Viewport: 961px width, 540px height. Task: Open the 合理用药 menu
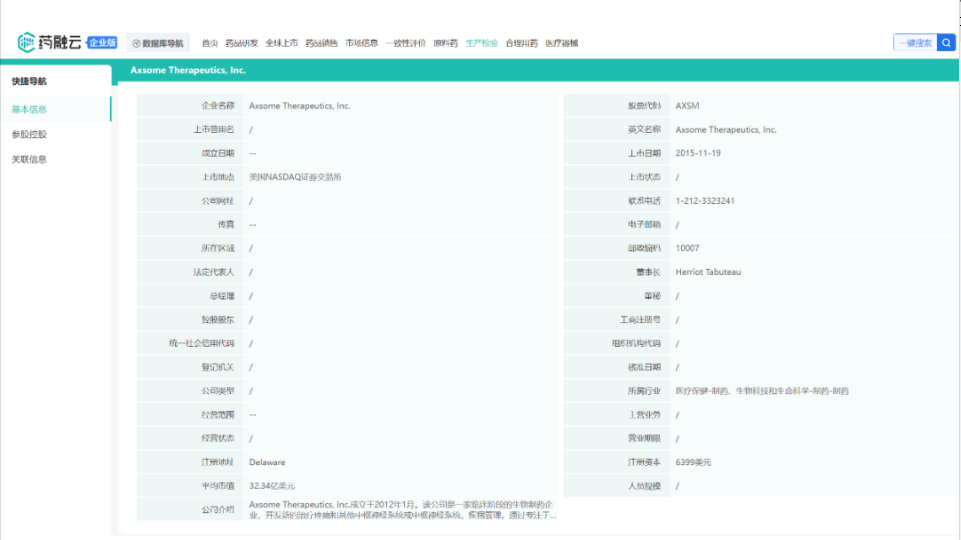(x=522, y=43)
